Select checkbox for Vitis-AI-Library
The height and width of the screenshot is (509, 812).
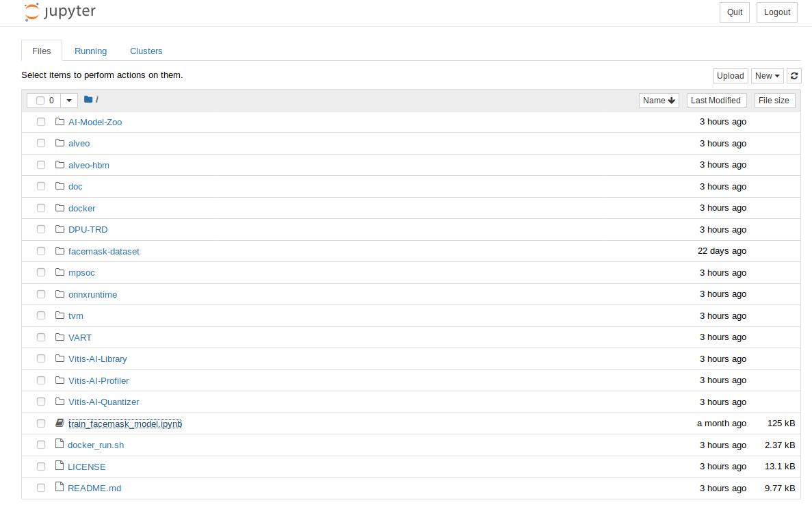[x=41, y=358]
